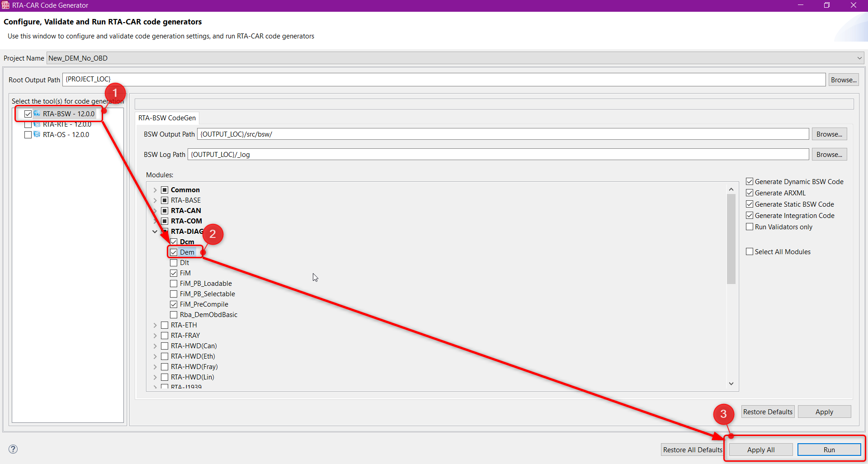Click the Apply button
Screen dimensions: 868x464
pyautogui.click(x=824, y=412)
